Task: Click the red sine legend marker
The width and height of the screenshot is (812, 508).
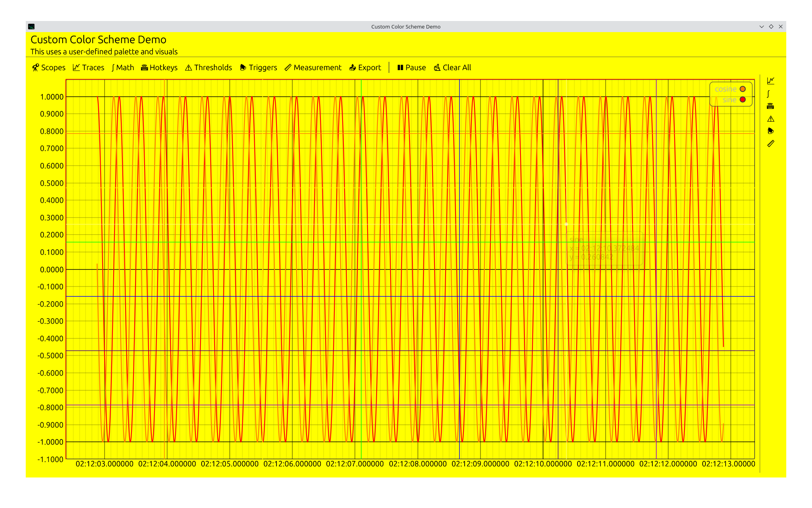Action: tap(743, 99)
